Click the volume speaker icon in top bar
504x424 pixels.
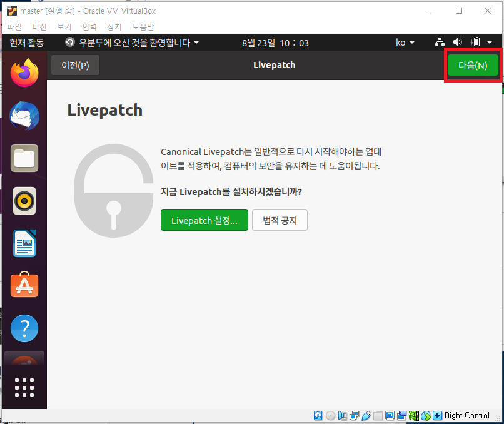457,42
